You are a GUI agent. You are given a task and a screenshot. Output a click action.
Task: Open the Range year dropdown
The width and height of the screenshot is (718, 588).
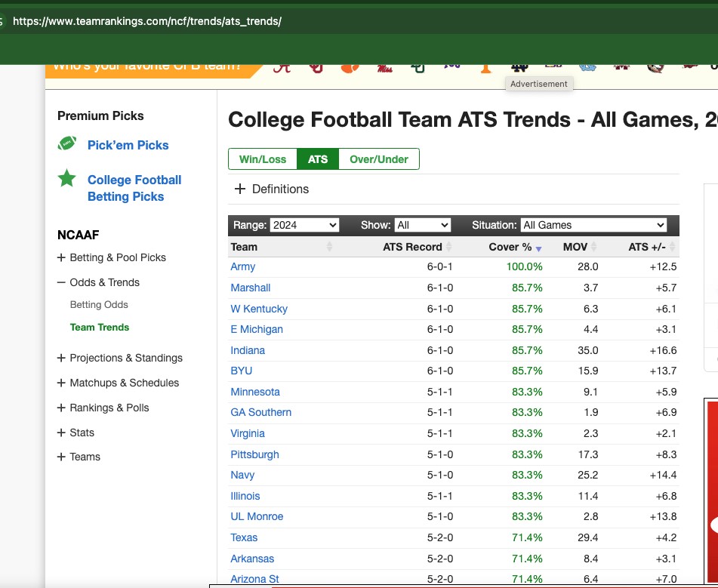point(304,225)
